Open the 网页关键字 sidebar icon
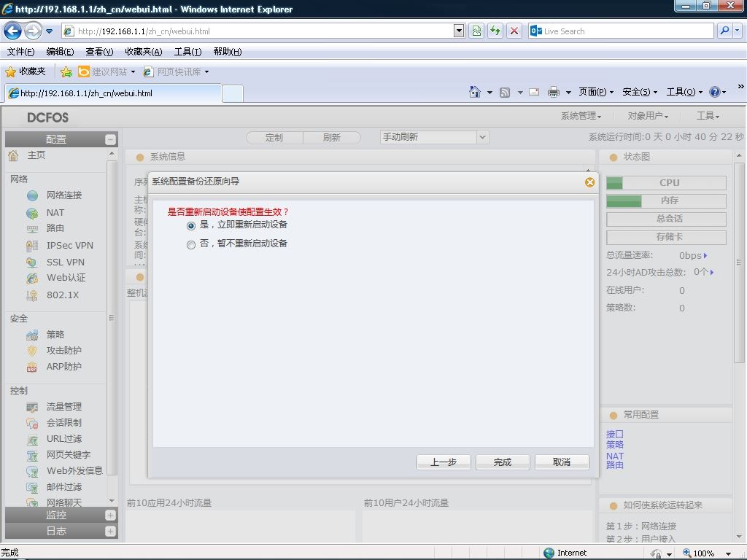The image size is (747, 560). pos(32,455)
